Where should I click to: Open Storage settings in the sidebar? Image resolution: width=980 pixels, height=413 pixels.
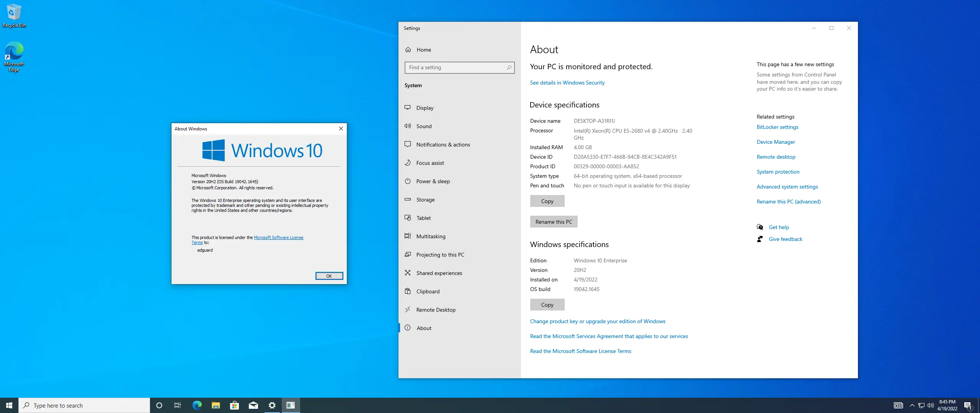(x=425, y=200)
